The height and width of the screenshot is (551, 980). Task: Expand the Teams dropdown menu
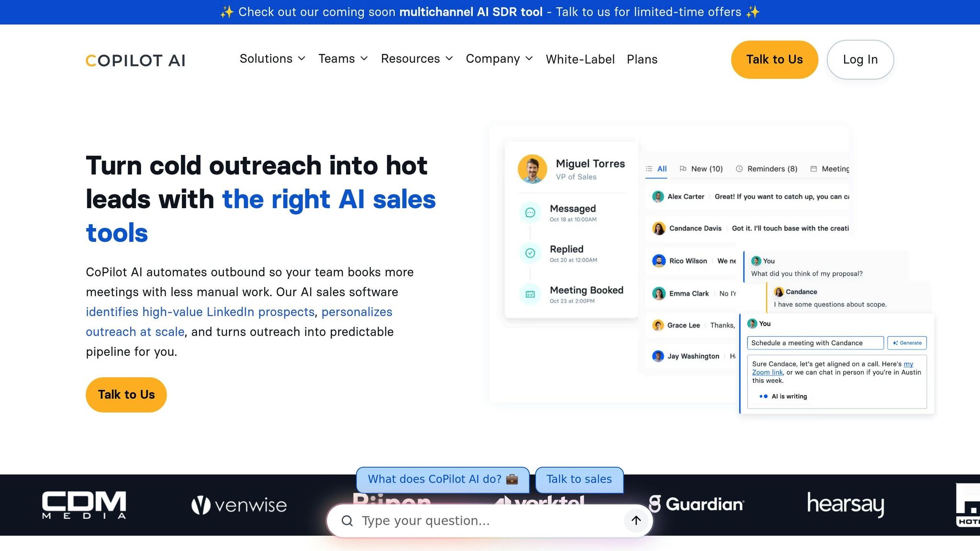[343, 59]
